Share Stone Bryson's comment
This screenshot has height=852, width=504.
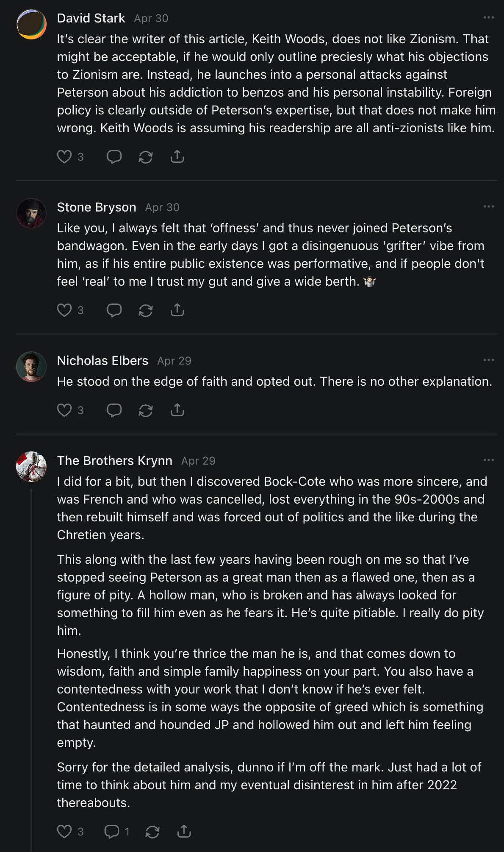tap(177, 310)
